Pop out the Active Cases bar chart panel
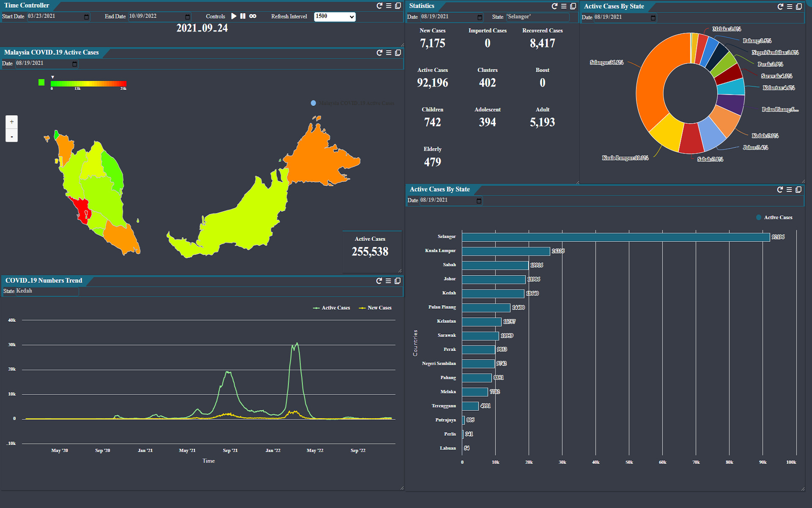812x508 pixels. (798, 190)
